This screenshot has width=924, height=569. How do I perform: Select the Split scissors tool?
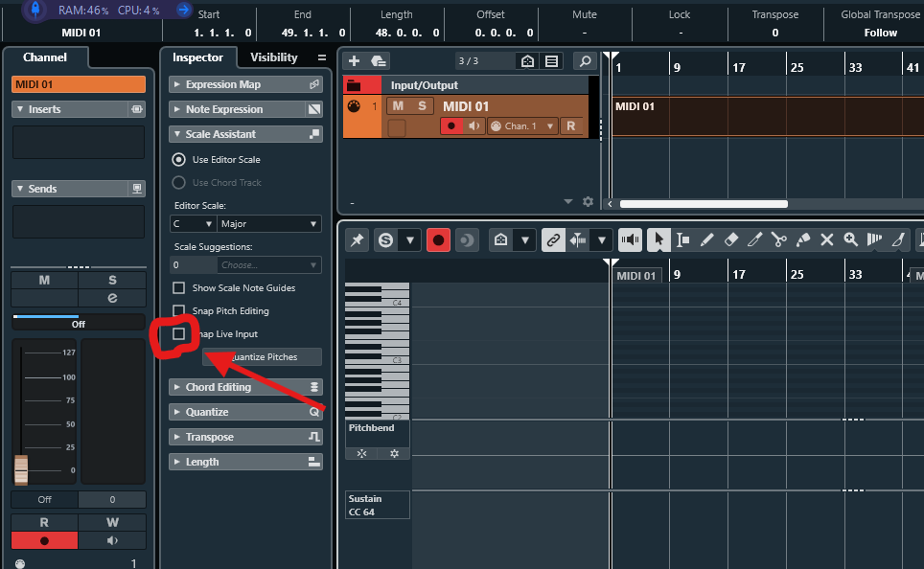778,239
